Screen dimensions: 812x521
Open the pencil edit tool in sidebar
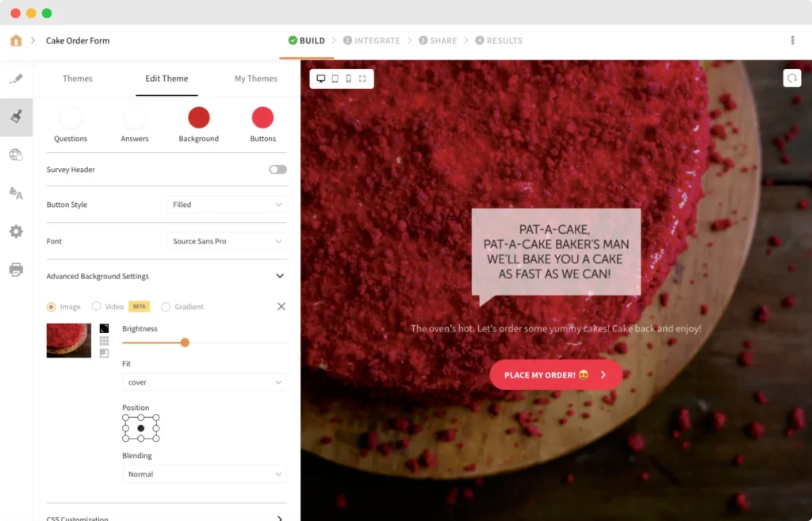tap(16, 79)
